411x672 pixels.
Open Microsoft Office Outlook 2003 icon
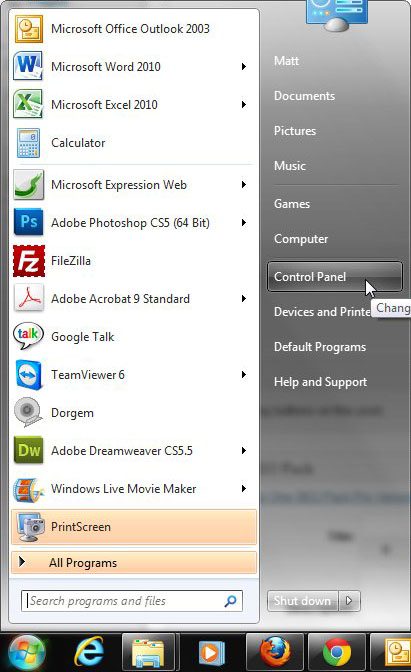28,29
